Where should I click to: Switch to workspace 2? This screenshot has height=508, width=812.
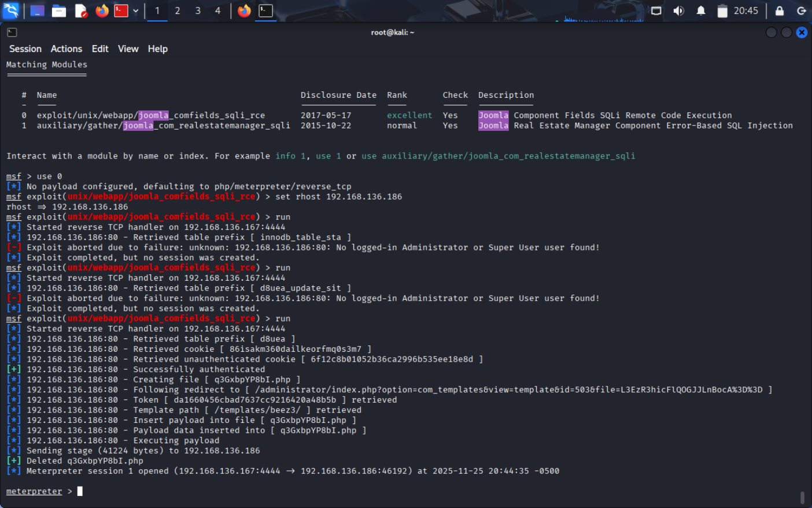[x=178, y=10]
